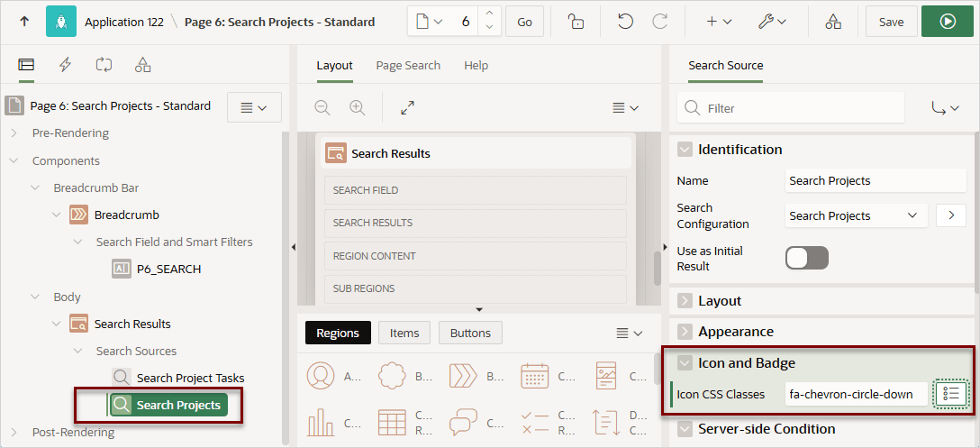Open the Layout tab
The image size is (980, 448).
click(x=334, y=66)
